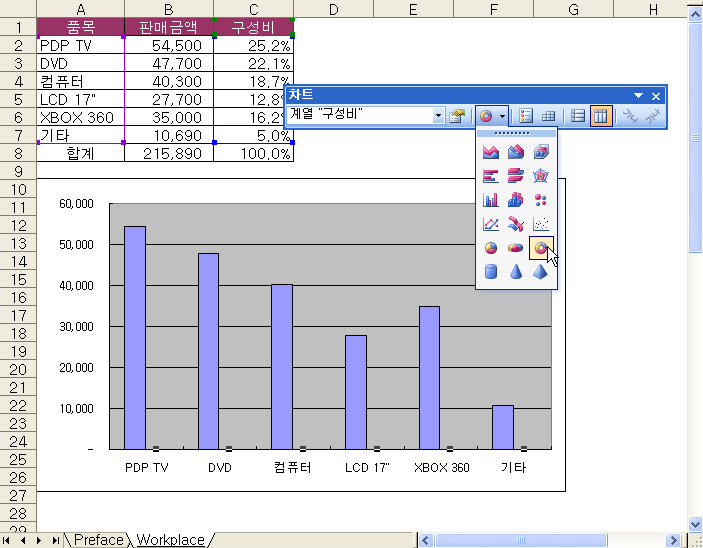Select column A header
The height and width of the screenshot is (548, 703).
click(x=80, y=9)
